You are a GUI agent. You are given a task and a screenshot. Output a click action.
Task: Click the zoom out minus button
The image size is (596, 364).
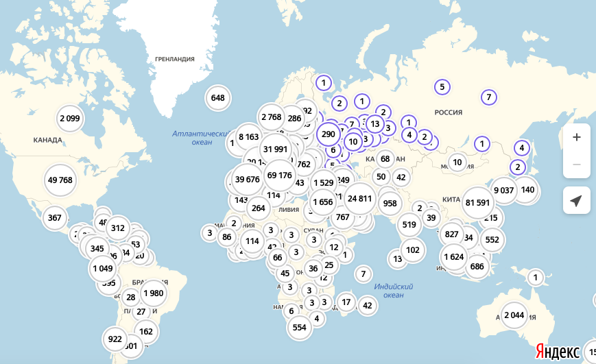[x=576, y=165]
